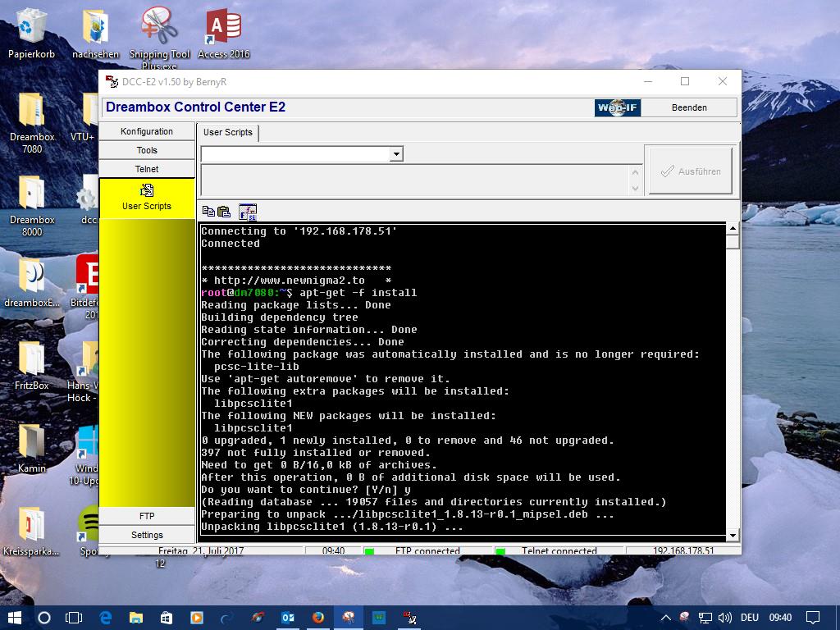Click the copy icon above the terminal
This screenshot has width=840, height=630.
208,212
